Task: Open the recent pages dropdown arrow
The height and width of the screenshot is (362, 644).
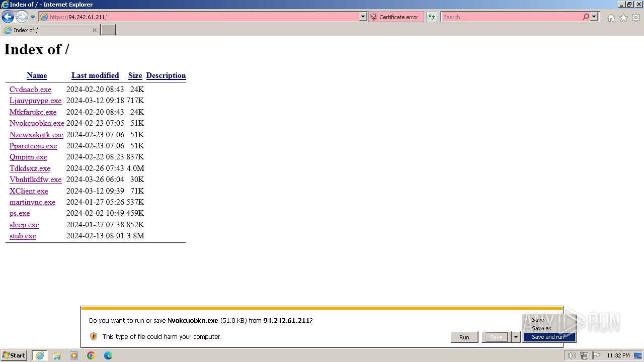Action: pyautogui.click(x=33, y=17)
